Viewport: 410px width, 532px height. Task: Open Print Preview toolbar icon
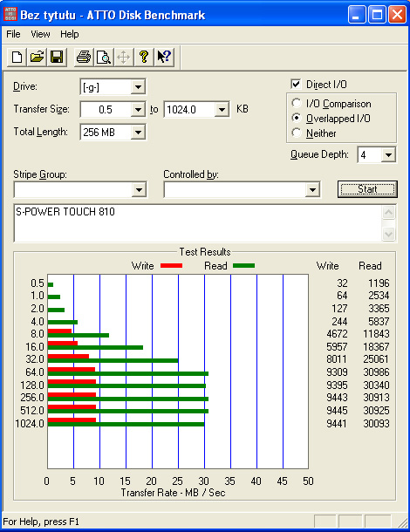tap(104, 57)
